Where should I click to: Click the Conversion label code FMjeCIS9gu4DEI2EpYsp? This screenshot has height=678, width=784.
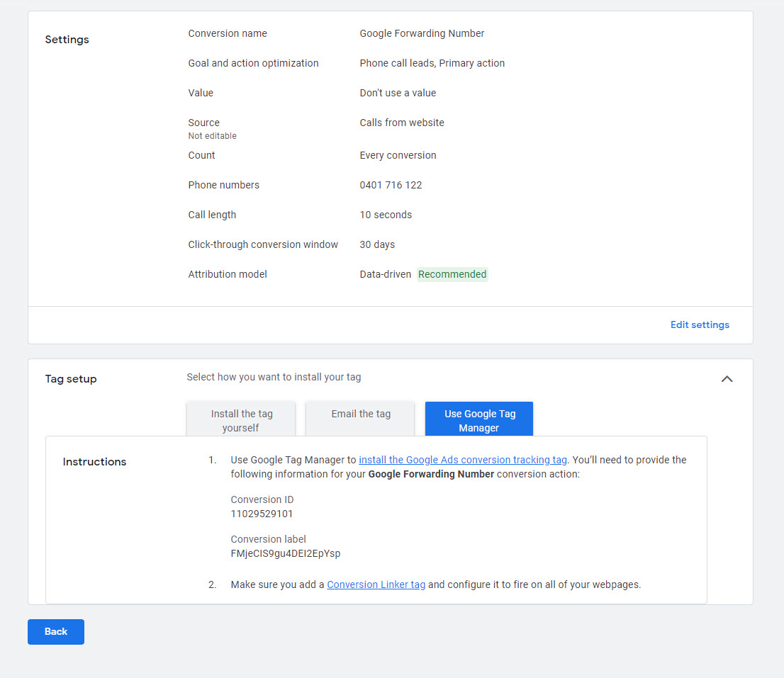[x=286, y=553]
